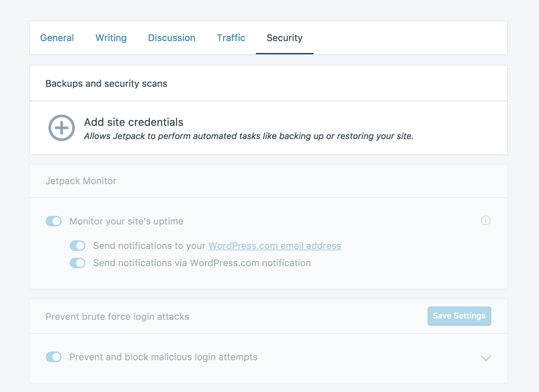Click the Save Settings button

click(x=459, y=316)
